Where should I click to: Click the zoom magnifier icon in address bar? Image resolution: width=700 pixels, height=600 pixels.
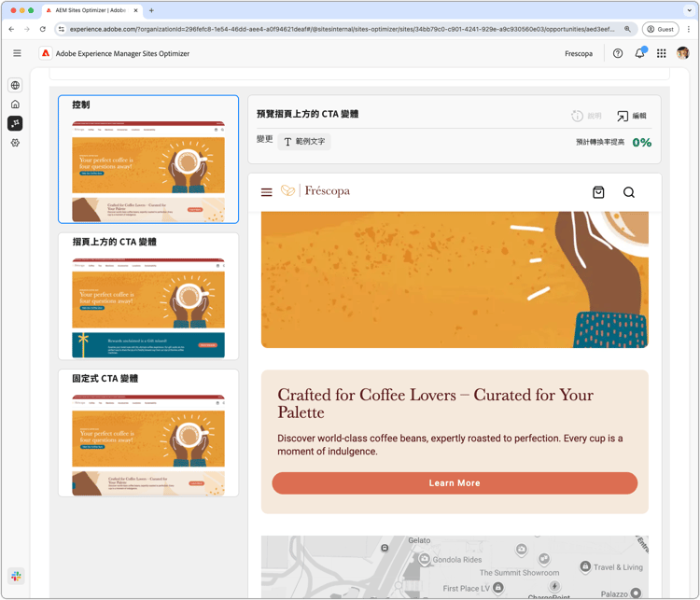click(x=627, y=29)
